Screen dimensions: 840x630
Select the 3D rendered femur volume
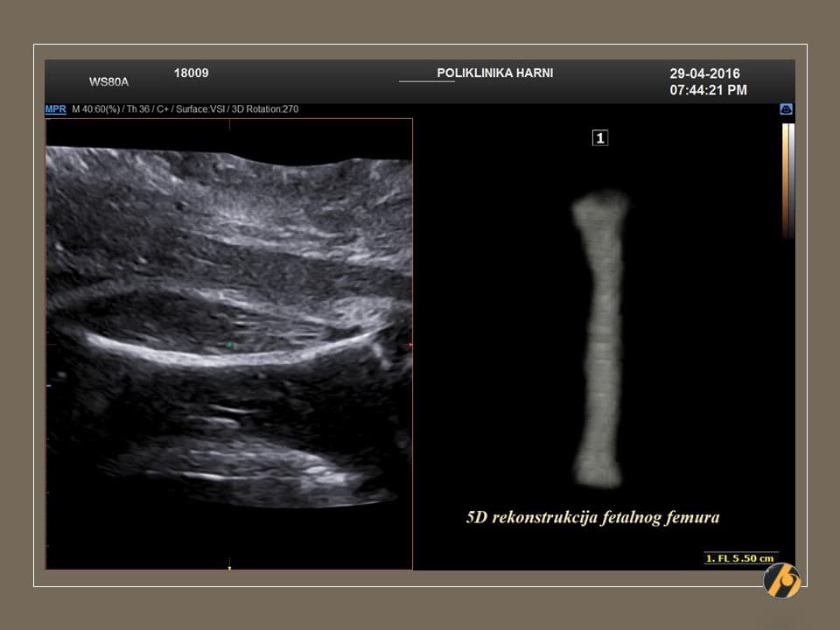pos(599,337)
